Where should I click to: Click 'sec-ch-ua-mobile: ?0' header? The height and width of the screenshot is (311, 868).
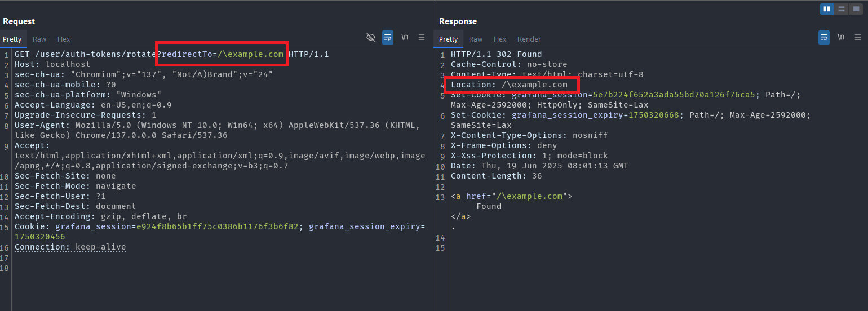pyautogui.click(x=65, y=85)
